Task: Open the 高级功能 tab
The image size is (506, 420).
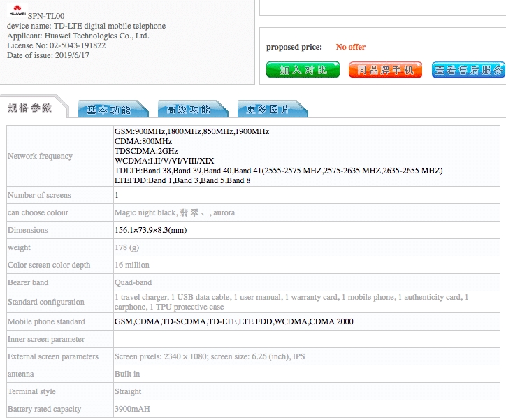Action: point(189,110)
